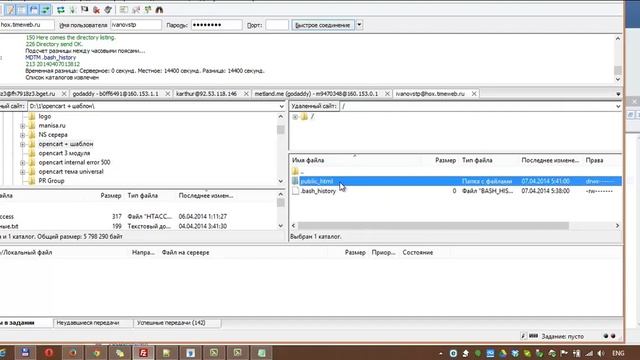Select the ivanovstp@hox.timeweb.ru tab
Viewport: 640px width, 360px height.
click(430, 94)
